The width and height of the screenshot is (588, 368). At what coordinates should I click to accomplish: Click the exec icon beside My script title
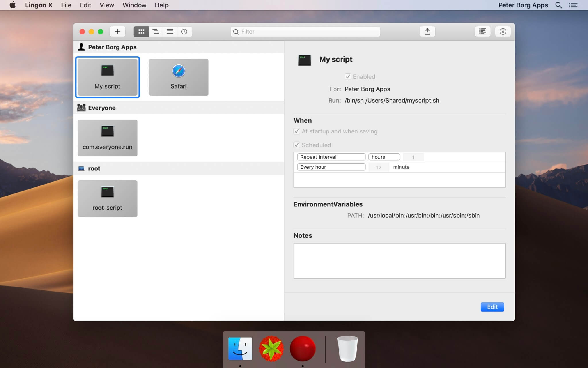tap(304, 60)
